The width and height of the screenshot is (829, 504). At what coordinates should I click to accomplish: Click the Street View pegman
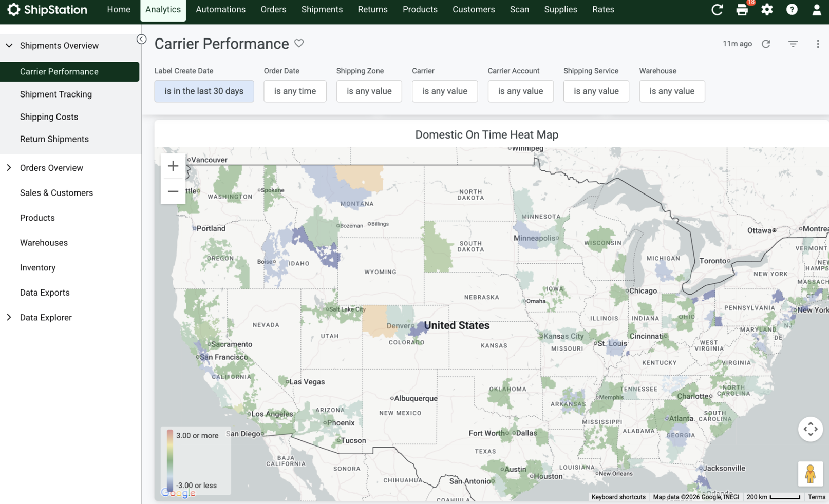[x=811, y=474]
